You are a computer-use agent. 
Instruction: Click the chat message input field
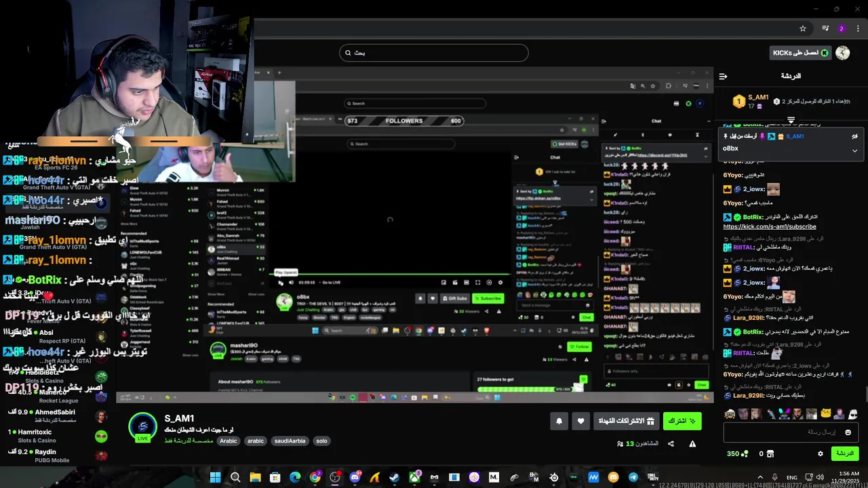tap(790, 432)
